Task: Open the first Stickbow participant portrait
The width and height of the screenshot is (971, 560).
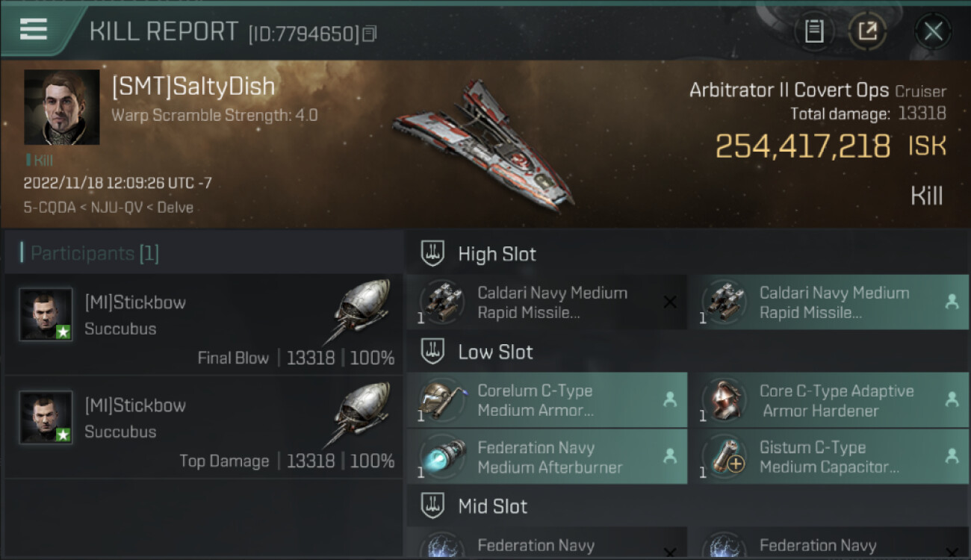Action: pyautogui.click(x=46, y=314)
